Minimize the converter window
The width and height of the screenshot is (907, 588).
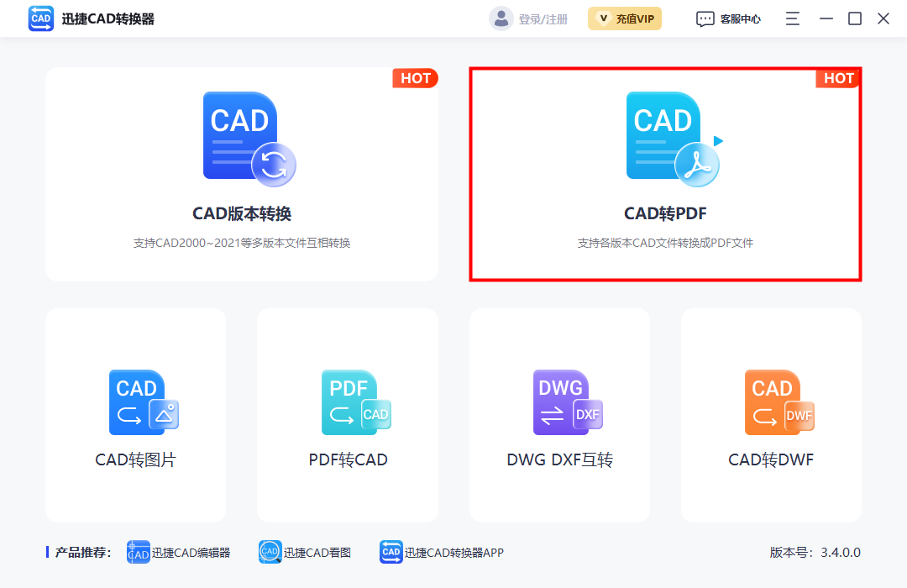click(826, 18)
